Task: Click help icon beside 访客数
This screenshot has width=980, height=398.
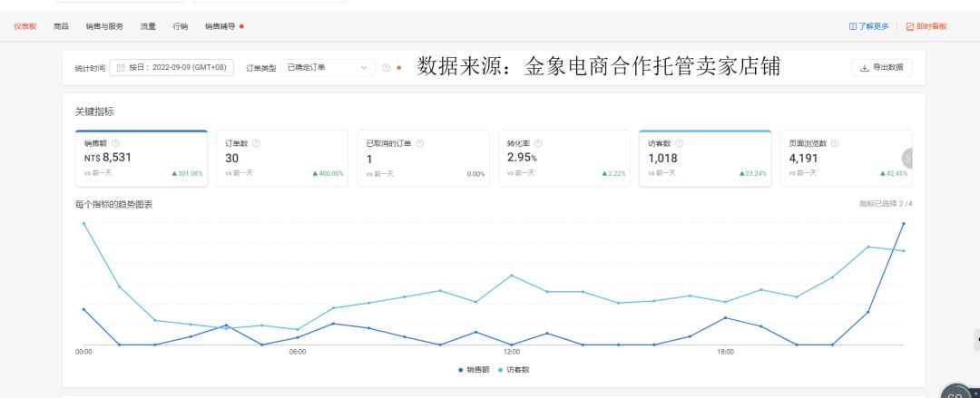Action: click(x=679, y=143)
